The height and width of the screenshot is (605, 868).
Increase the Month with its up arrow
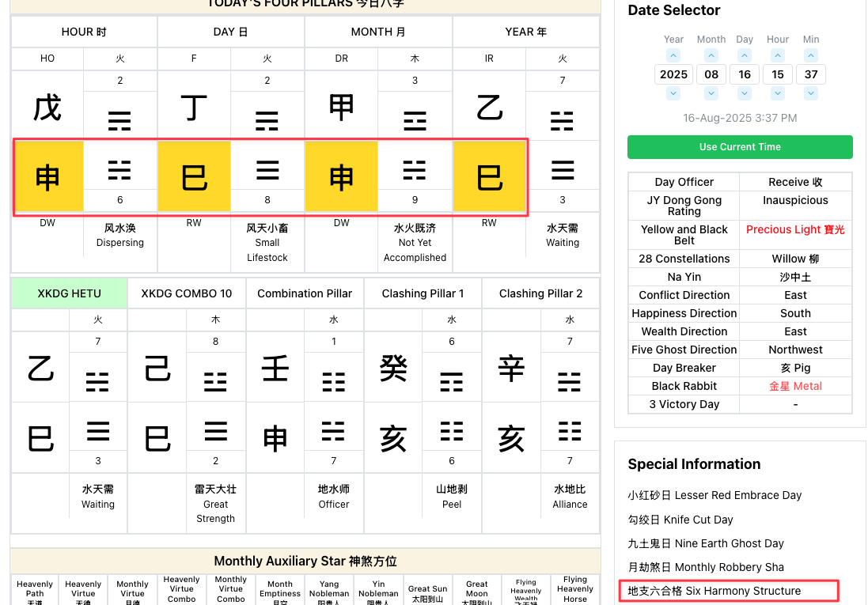711,55
